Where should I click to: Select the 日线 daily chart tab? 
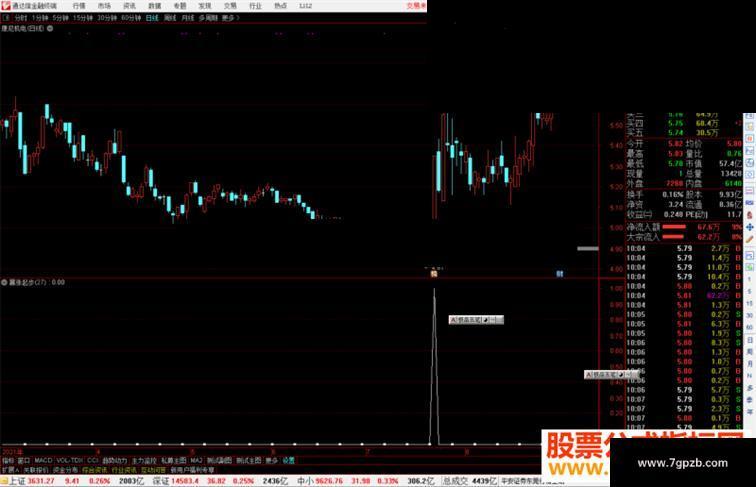point(152,18)
